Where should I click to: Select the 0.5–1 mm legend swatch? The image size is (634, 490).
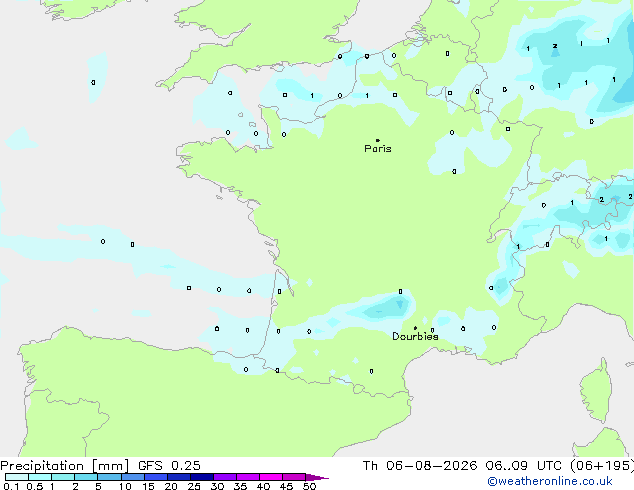tap(40, 477)
